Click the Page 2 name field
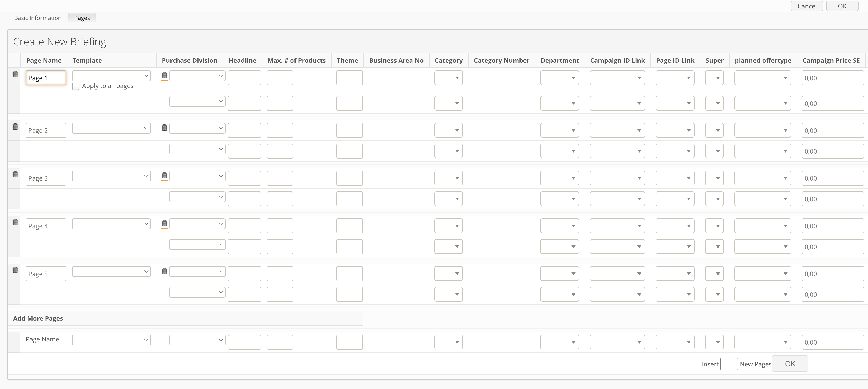This screenshot has height=389, width=868. pos(46,130)
